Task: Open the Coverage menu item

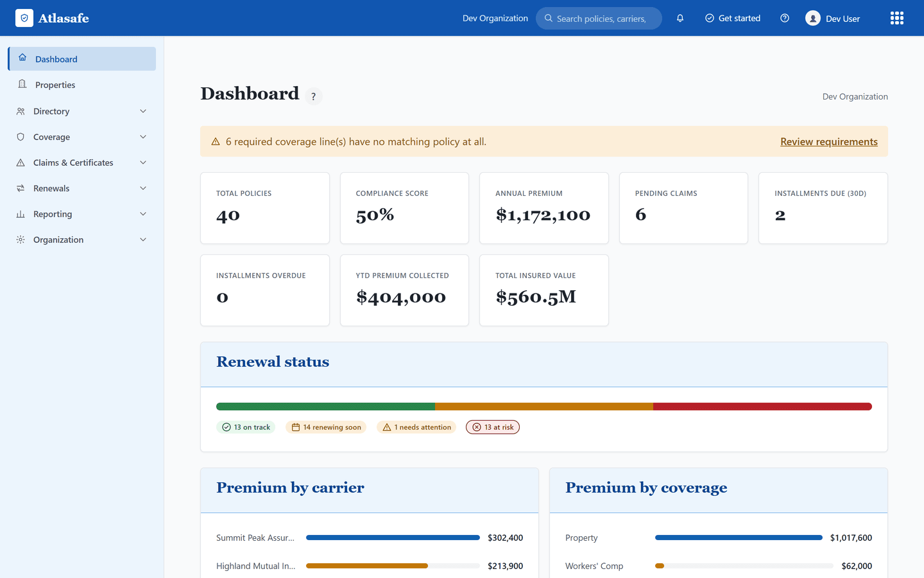Action: [82, 137]
